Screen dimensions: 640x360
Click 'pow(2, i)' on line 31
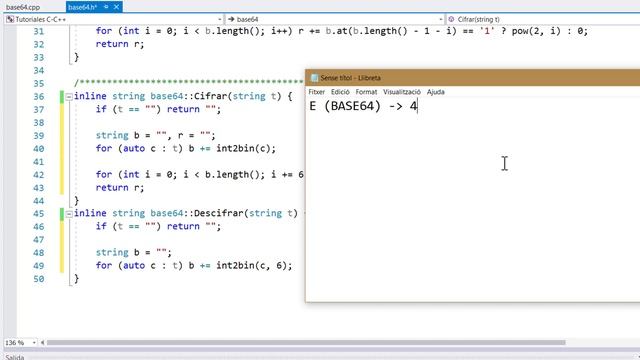click(536, 31)
